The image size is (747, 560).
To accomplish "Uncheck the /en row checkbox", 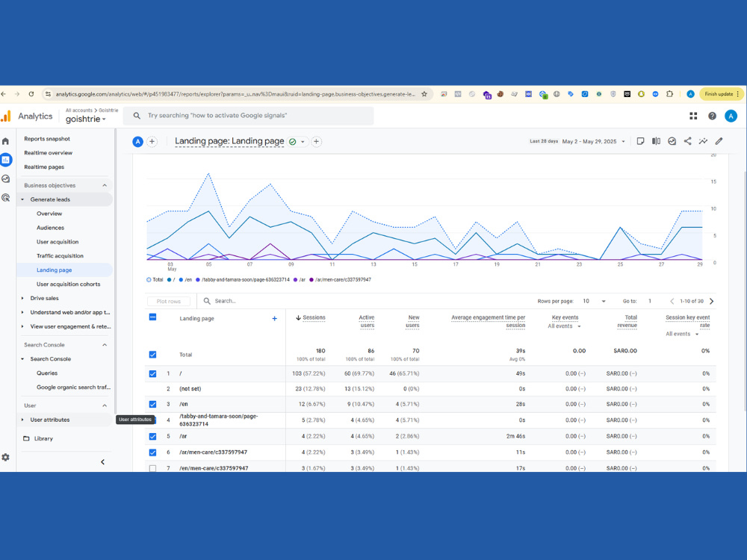I will click(x=152, y=404).
